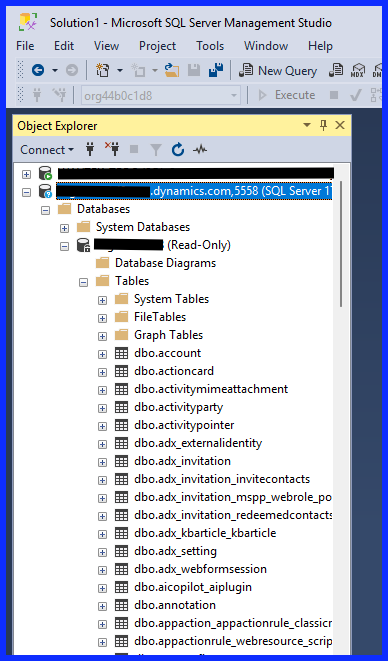Open the available databases combo box org44b0c1d8
Viewport: 388px width, 661px height.
pyautogui.click(x=161, y=95)
